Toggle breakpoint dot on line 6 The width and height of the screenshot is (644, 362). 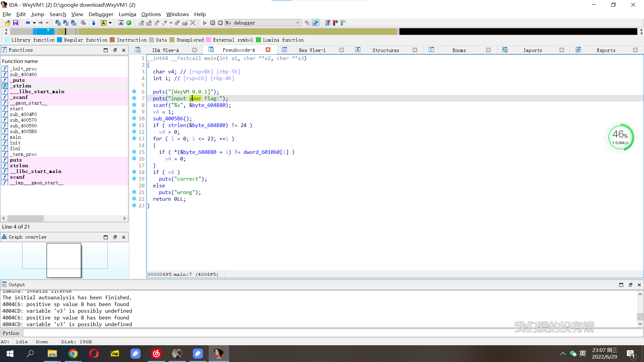pos(134,92)
